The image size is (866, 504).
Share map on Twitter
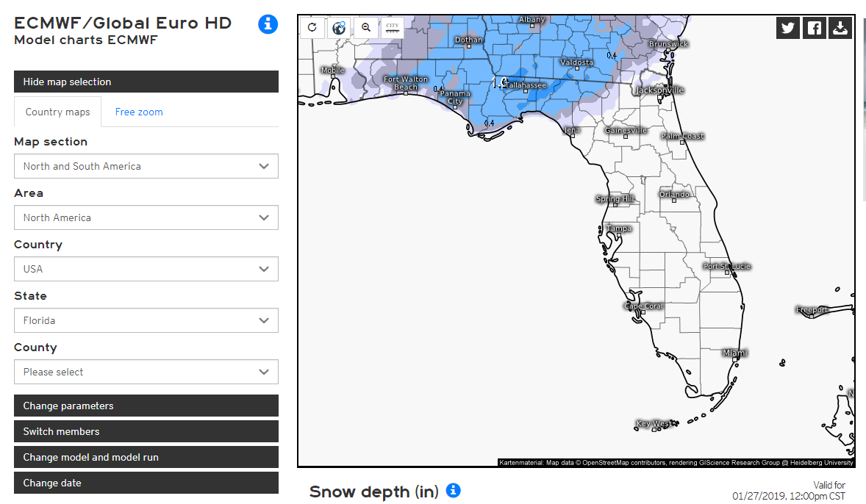click(x=787, y=28)
